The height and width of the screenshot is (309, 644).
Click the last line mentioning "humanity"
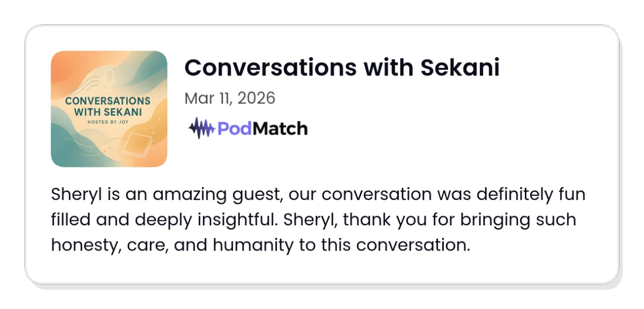(x=261, y=245)
